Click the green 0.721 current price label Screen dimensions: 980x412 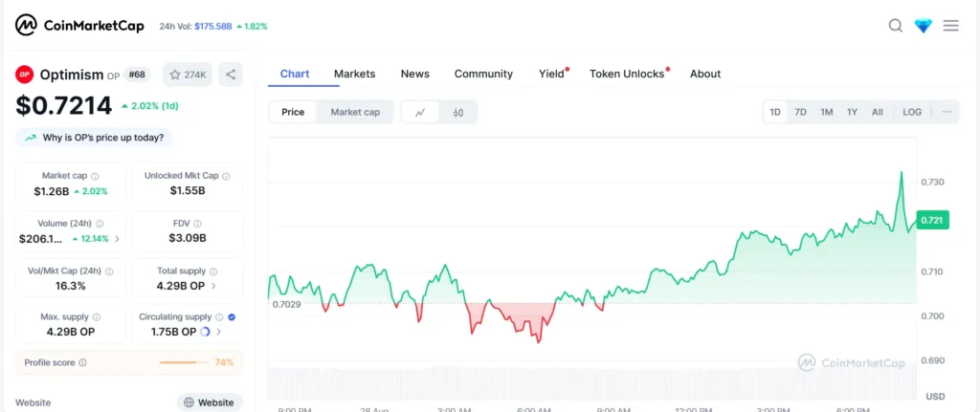tap(932, 221)
